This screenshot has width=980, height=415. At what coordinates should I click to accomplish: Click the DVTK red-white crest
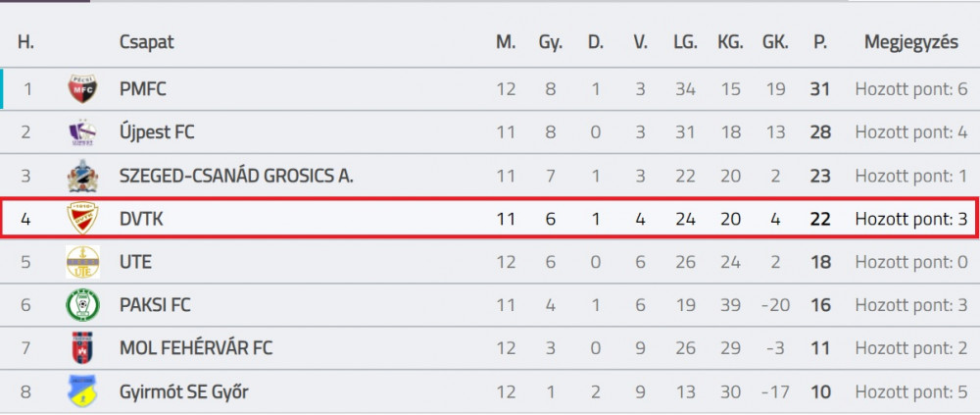tap(82, 219)
